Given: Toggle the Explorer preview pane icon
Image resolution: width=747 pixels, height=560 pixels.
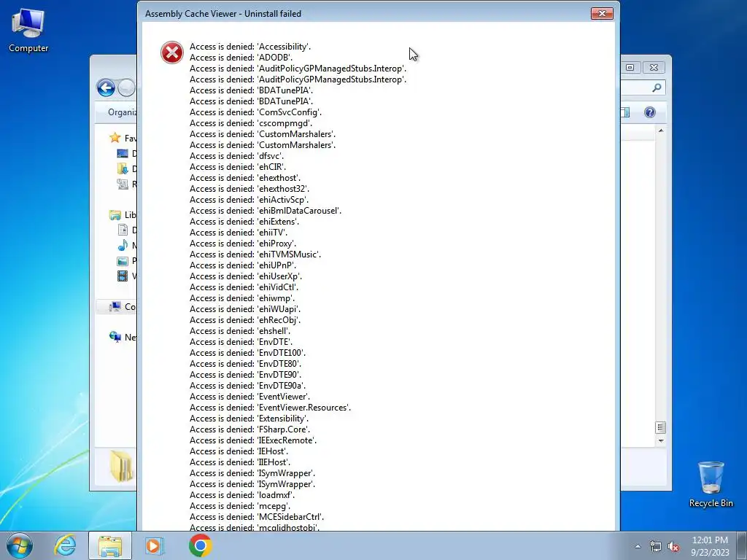Looking at the screenshot, I should pyautogui.click(x=625, y=112).
